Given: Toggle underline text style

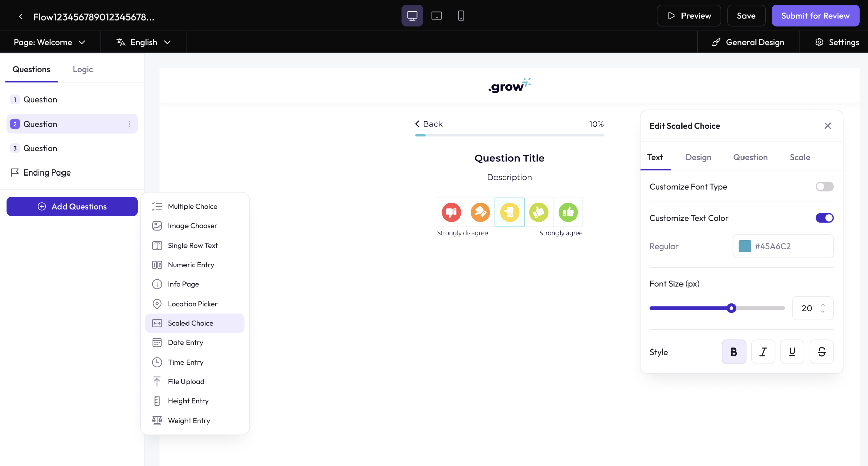Looking at the screenshot, I should tap(792, 352).
